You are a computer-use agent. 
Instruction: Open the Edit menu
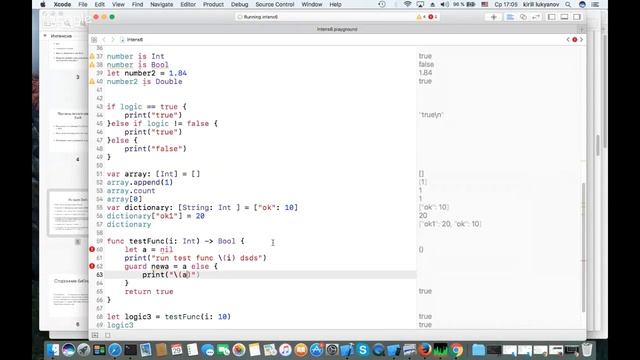pos(100,4)
